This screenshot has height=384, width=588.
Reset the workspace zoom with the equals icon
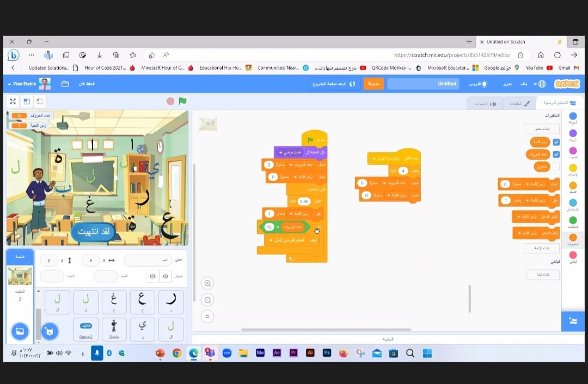[207, 316]
